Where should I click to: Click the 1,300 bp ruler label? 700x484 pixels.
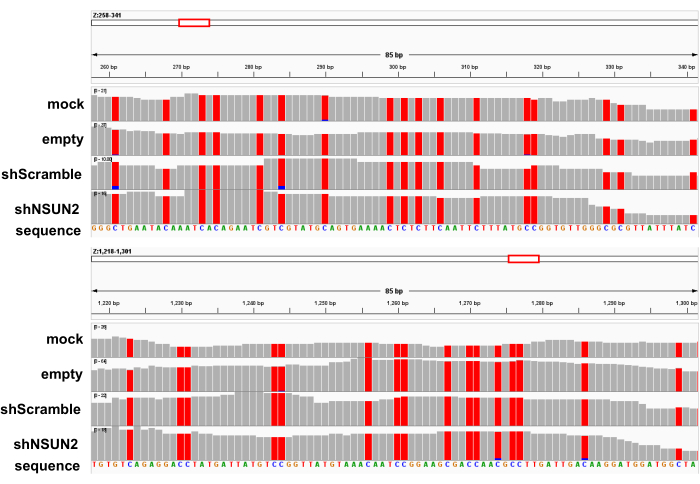tap(686, 303)
